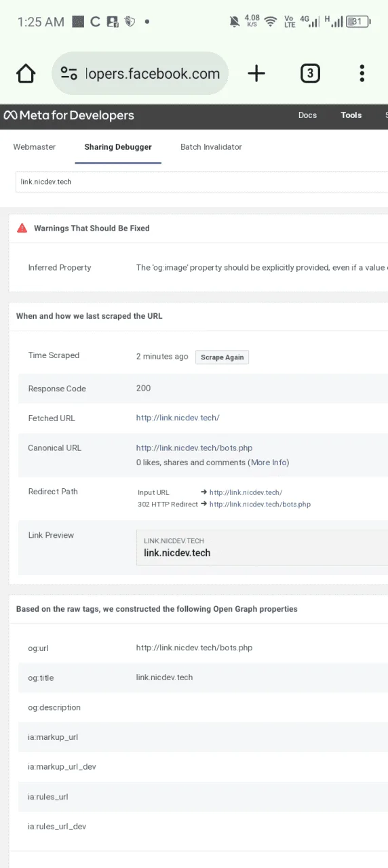Click the red warning triangle icon
This screenshot has height=868, width=388.
22,229
